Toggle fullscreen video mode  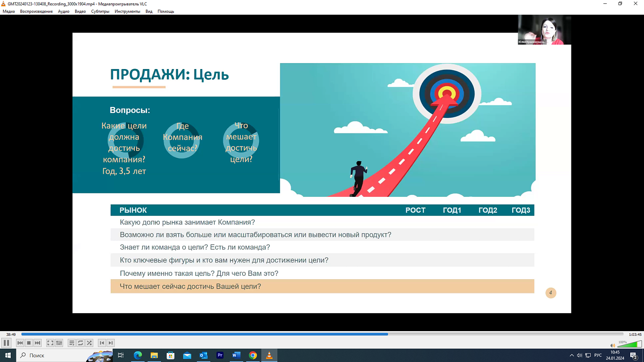[50, 343]
